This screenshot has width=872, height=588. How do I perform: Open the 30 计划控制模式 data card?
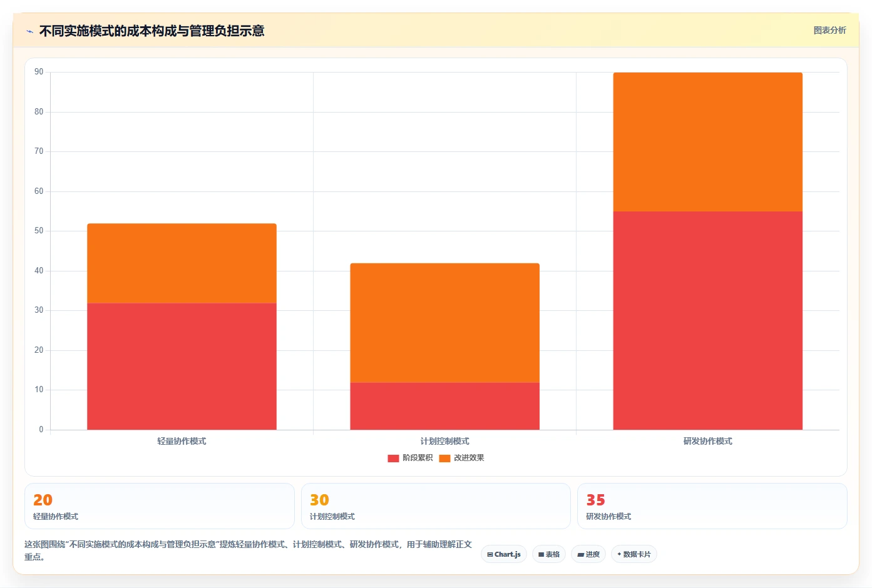pos(436,506)
